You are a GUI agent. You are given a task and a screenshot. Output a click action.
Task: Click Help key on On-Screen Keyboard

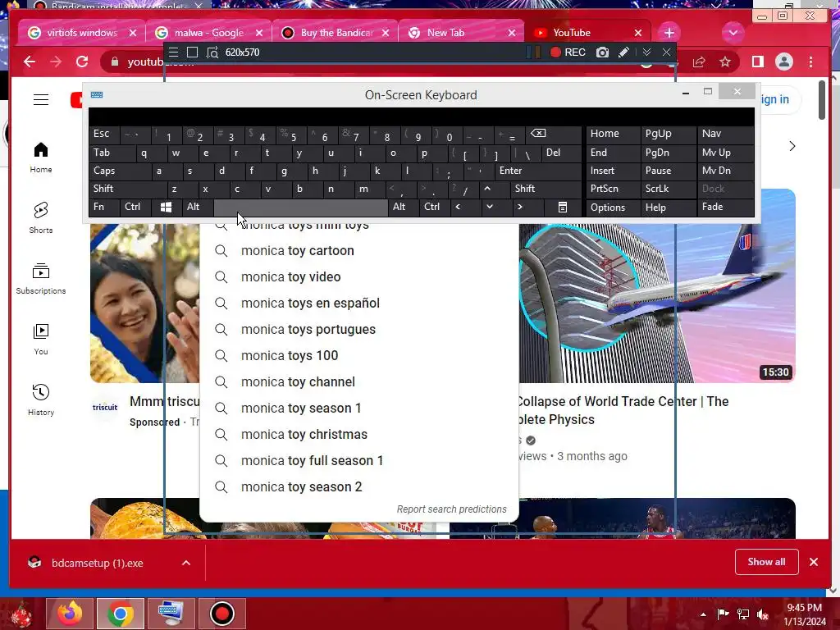click(x=668, y=207)
